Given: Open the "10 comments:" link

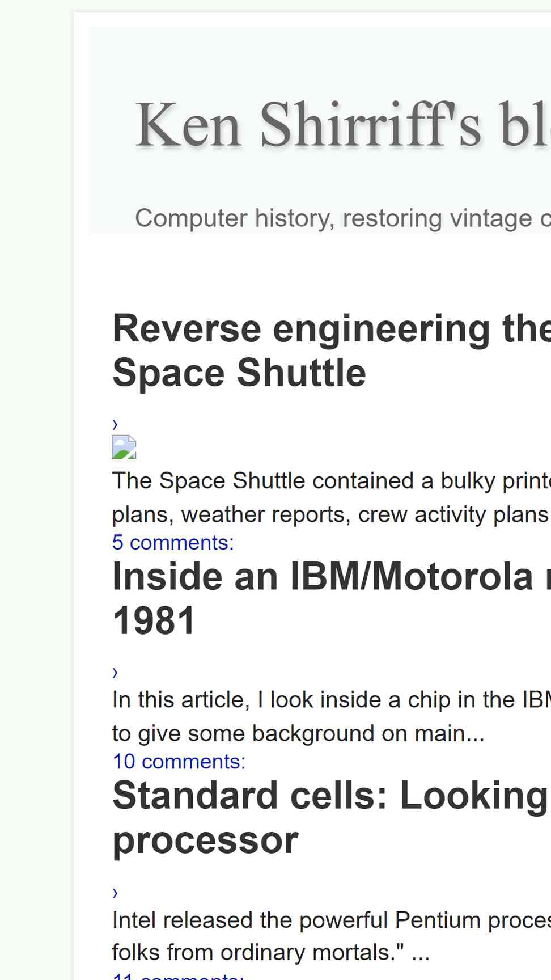Looking at the screenshot, I should point(179,762).
